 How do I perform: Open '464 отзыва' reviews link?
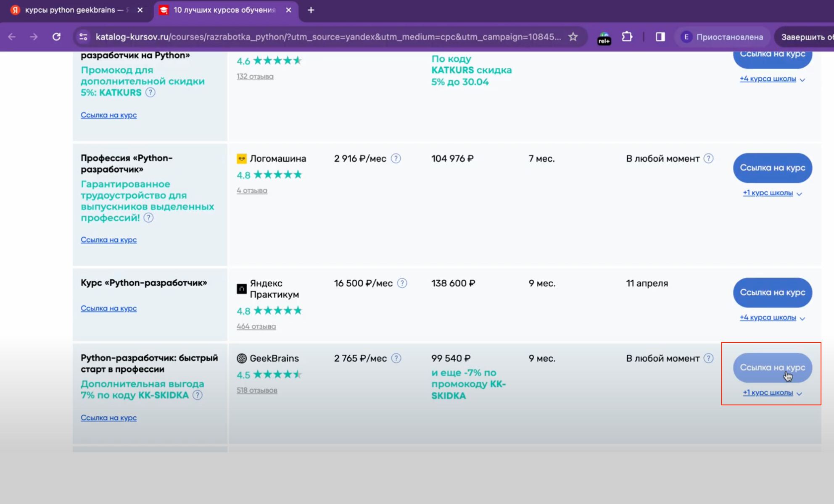[256, 326]
